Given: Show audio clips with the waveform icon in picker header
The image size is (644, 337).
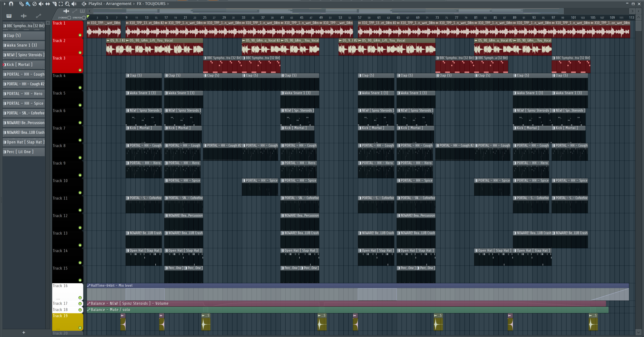Looking at the screenshot, I should coord(24,16).
